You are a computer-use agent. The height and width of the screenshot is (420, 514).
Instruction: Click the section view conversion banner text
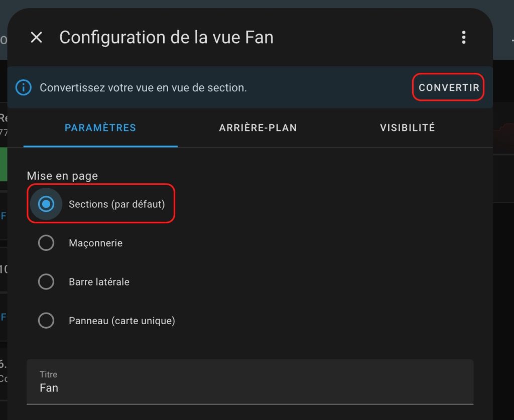[x=143, y=88]
